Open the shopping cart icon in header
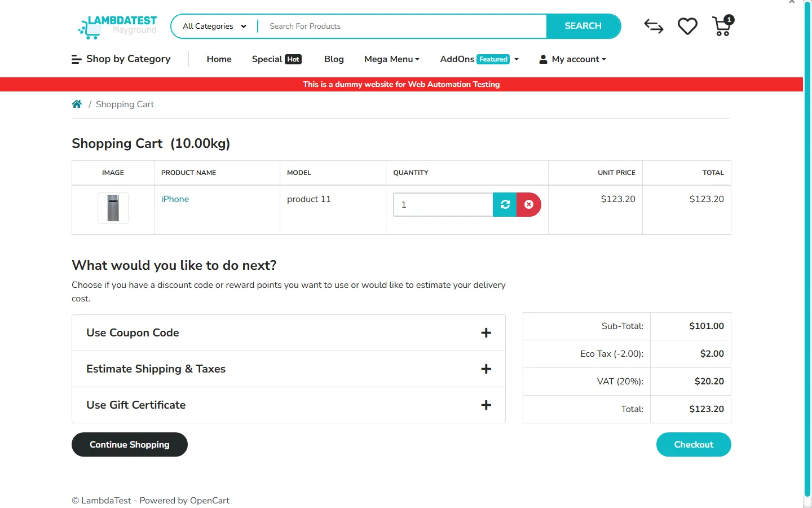The height and width of the screenshot is (508, 812). click(x=722, y=26)
